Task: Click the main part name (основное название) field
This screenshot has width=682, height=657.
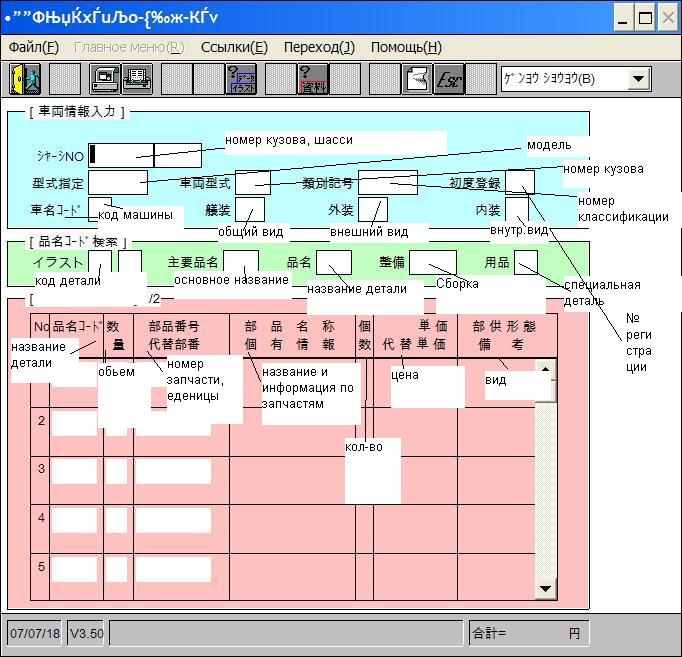Action: click(240, 262)
